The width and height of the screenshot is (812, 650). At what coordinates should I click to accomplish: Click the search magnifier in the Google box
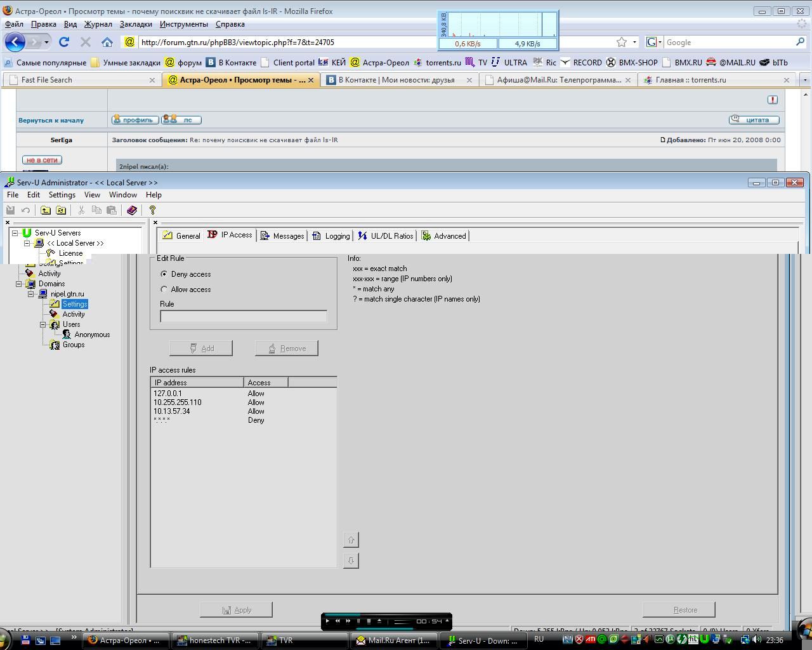click(800, 42)
